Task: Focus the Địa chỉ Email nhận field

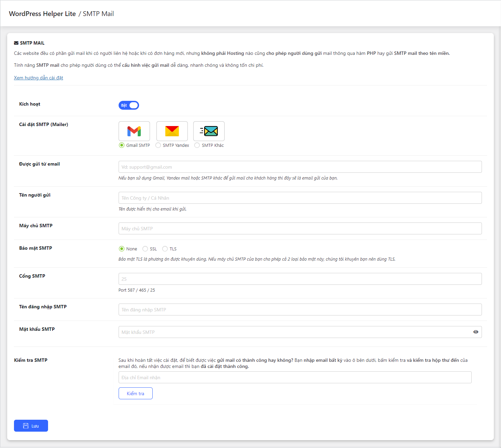Action: pos(295,377)
